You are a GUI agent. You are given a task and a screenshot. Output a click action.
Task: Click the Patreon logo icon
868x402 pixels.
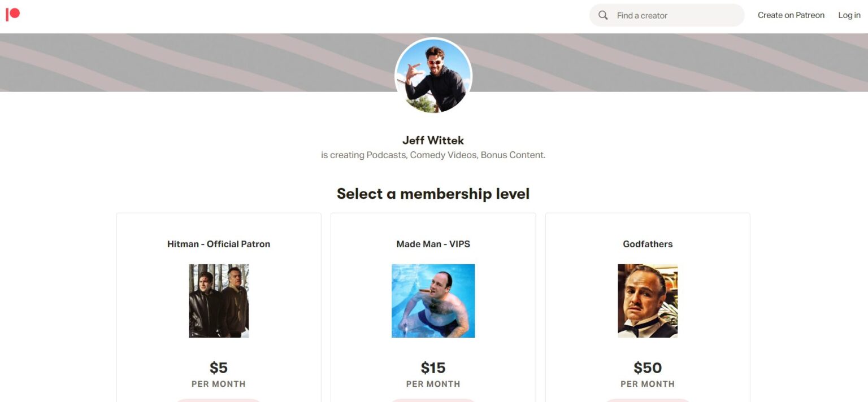[x=14, y=14]
